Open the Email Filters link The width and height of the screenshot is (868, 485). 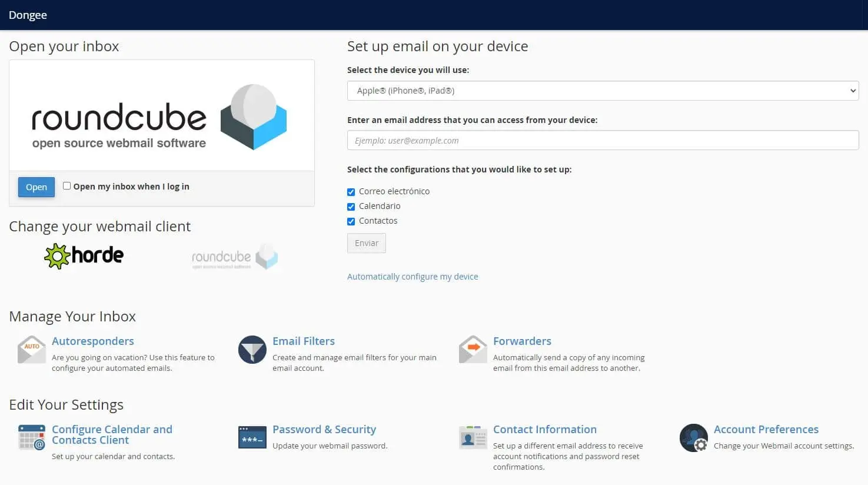click(304, 341)
